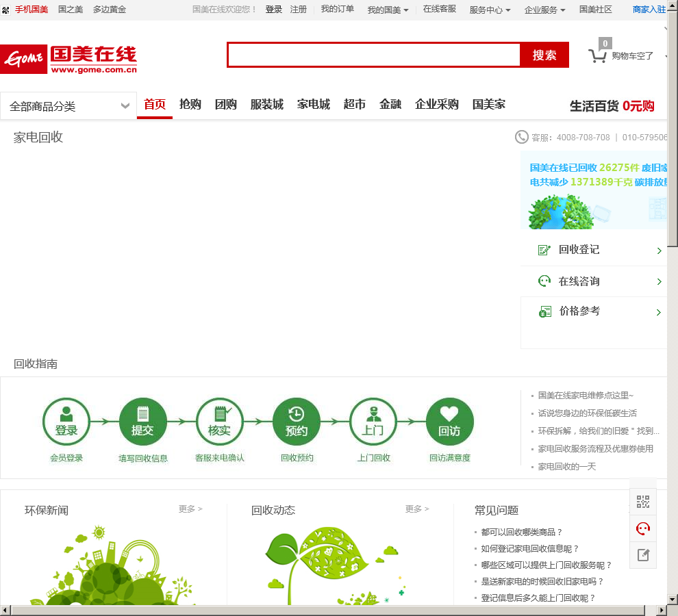The height and width of the screenshot is (616, 678).
Task: Click the customer service phone icon
Action: tap(521, 137)
